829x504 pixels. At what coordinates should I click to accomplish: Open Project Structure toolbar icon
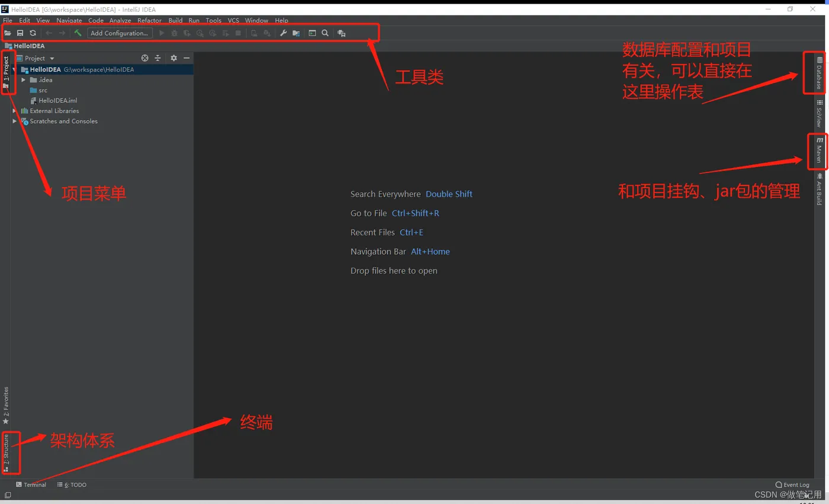pyautogui.click(x=296, y=33)
